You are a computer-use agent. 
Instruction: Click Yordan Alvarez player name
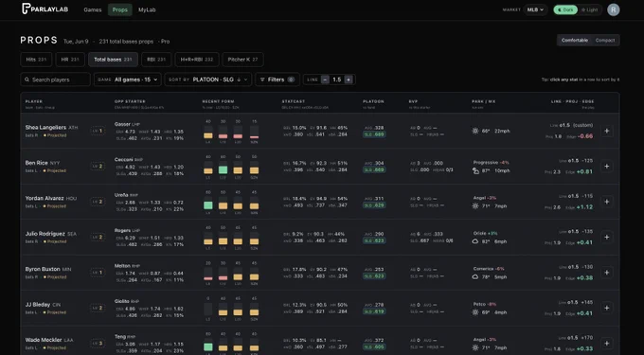(45, 198)
